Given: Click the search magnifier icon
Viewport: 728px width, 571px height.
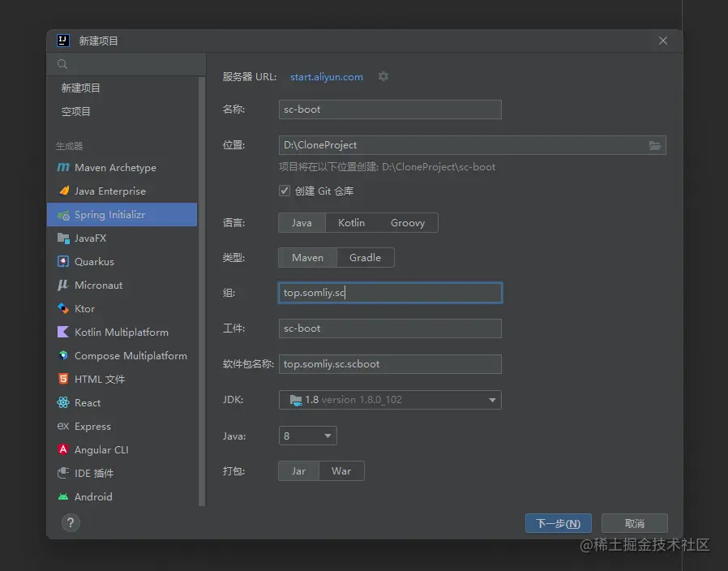Looking at the screenshot, I should pos(62,64).
